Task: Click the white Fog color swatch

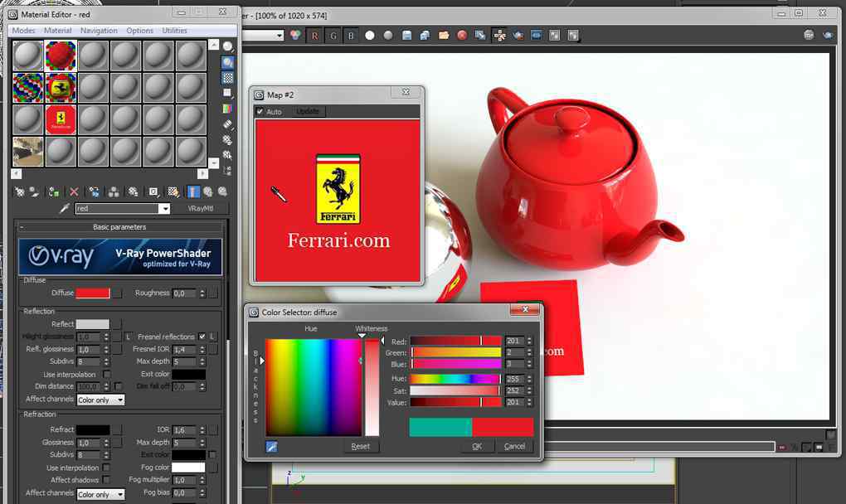Action: click(x=188, y=468)
